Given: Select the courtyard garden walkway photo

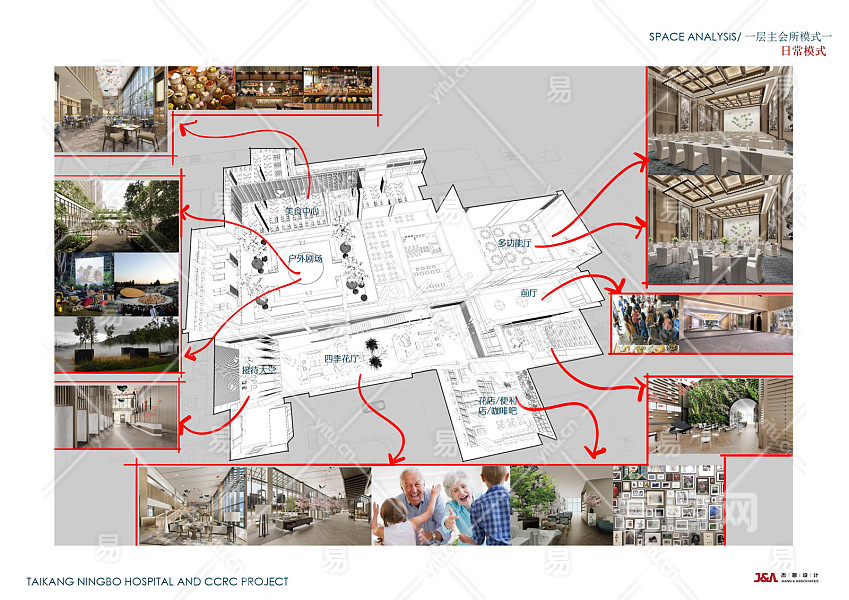Looking at the screenshot, I should [116, 216].
